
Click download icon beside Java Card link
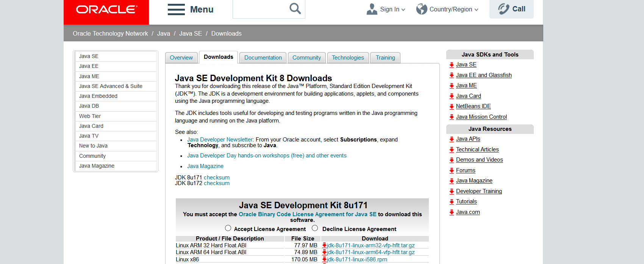coord(452,96)
